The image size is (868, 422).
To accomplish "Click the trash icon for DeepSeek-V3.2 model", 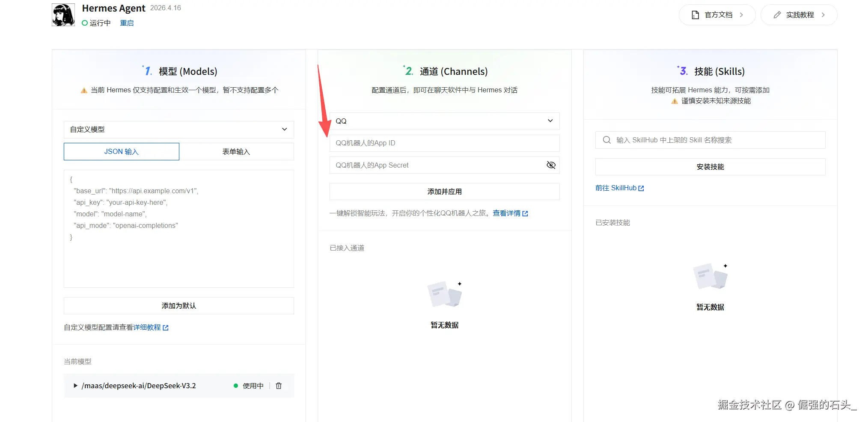I will tap(279, 386).
